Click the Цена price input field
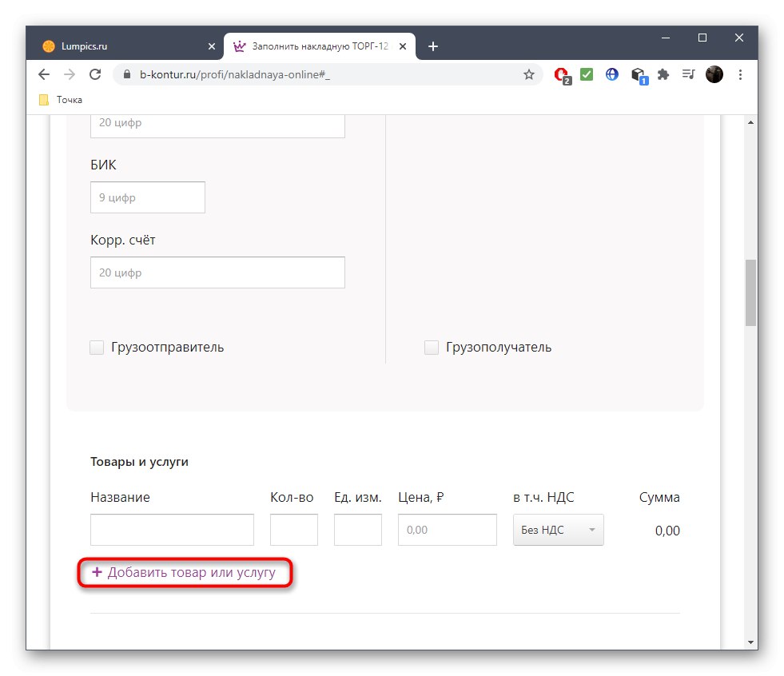Screen dimensions: 784x676 coord(447,530)
